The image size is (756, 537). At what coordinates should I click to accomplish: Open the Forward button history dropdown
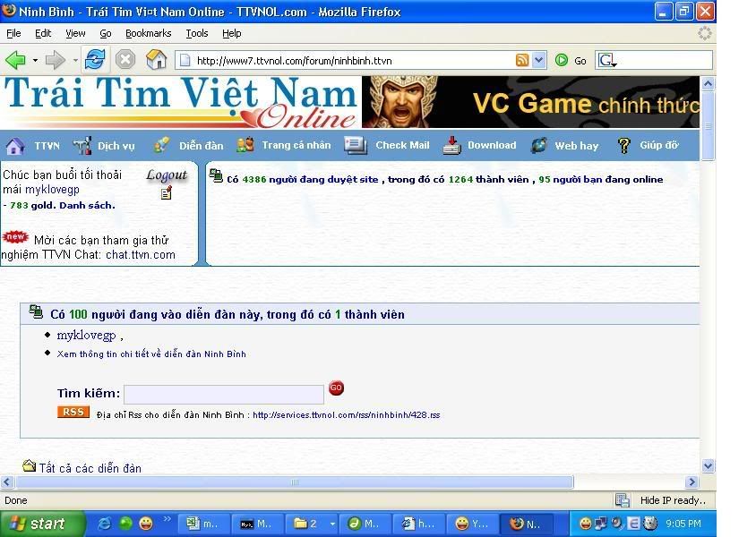pyautogui.click(x=75, y=61)
